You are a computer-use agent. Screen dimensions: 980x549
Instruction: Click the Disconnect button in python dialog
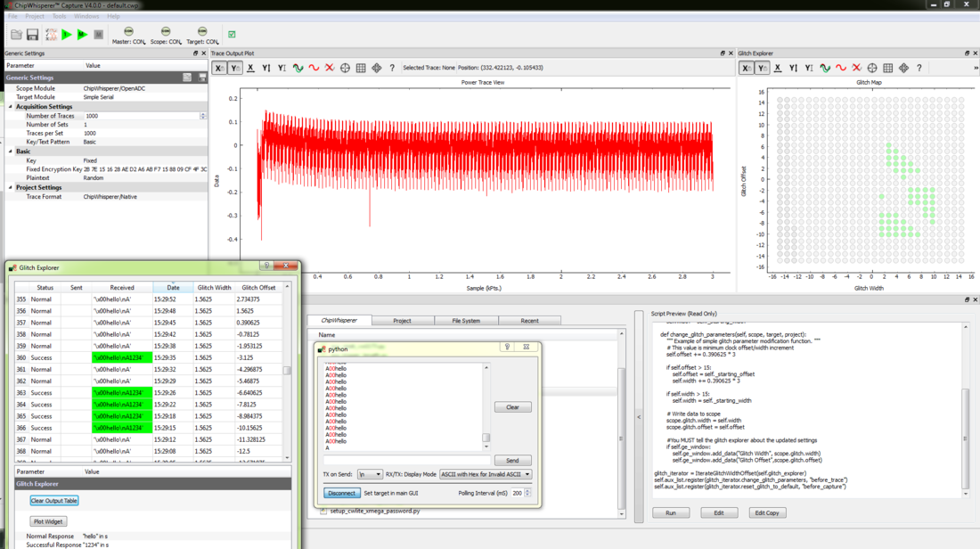[341, 493]
